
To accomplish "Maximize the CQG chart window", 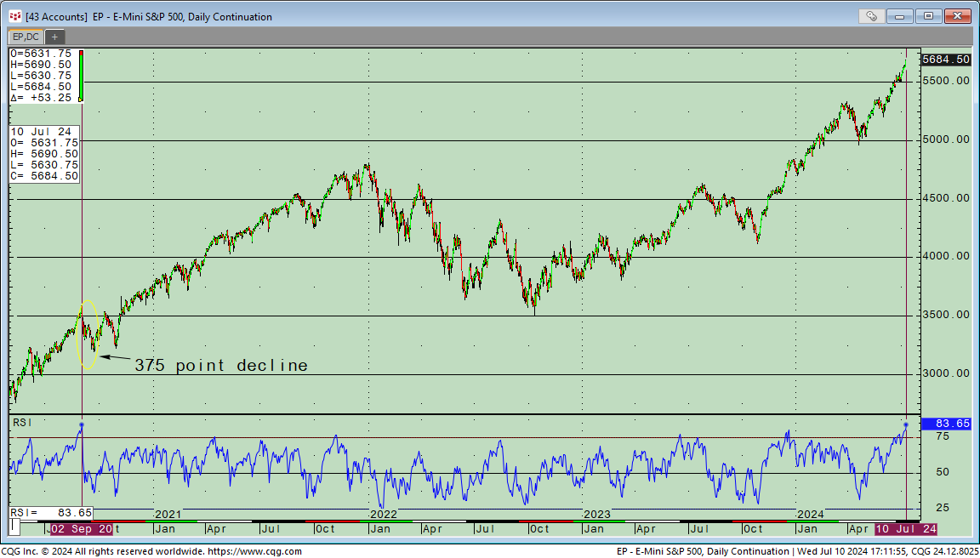I will (929, 17).
